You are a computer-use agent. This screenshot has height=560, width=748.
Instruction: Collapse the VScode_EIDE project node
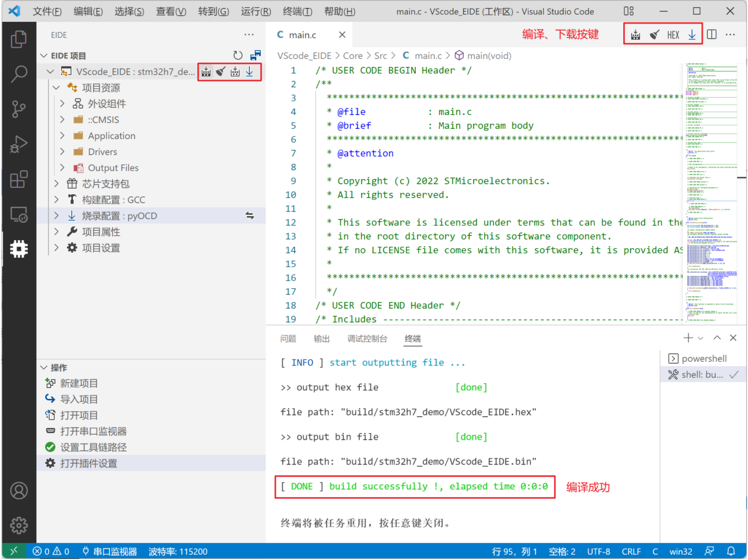50,72
